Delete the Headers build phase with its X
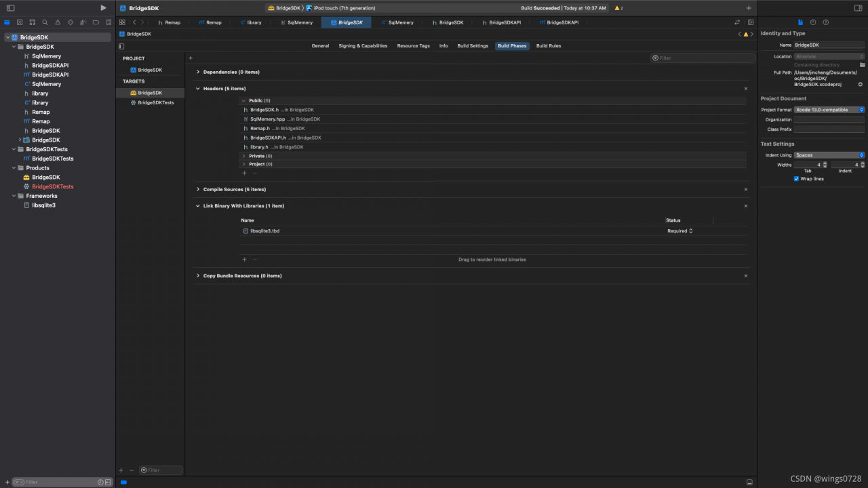The height and width of the screenshot is (488, 868). [x=746, y=89]
